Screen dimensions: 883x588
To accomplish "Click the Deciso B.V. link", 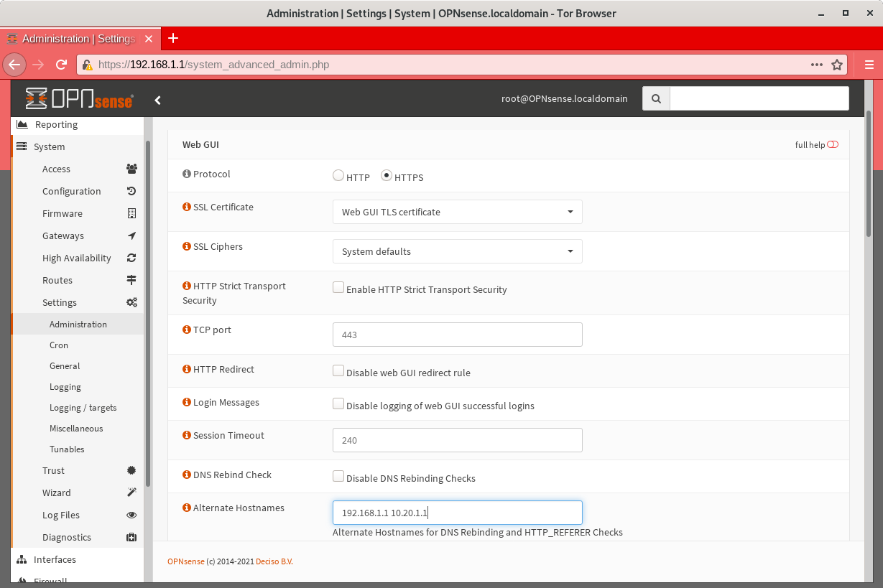I will pyautogui.click(x=274, y=561).
